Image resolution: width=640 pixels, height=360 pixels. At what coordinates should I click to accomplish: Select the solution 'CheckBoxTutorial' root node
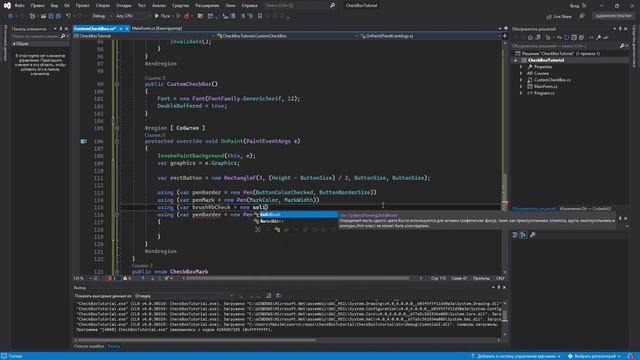[x=557, y=53]
